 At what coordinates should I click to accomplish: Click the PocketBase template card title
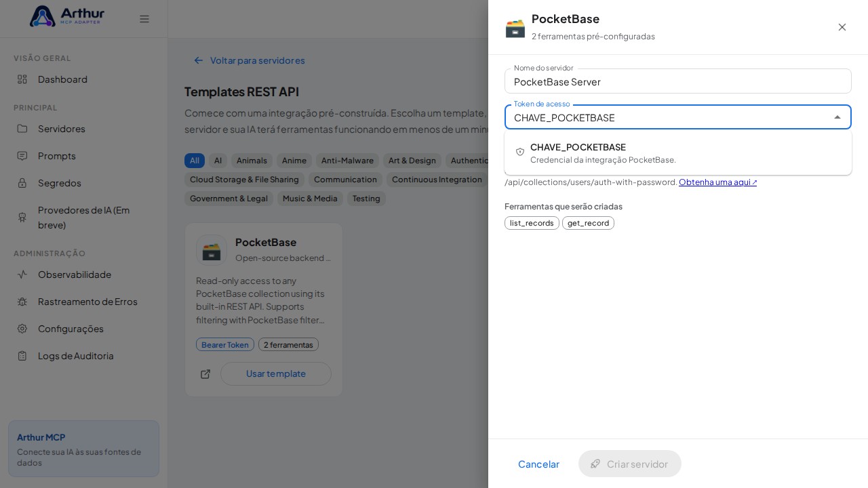(x=266, y=242)
